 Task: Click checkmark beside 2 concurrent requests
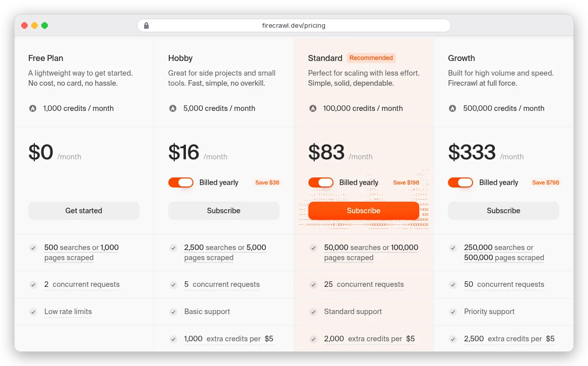[x=33, y=284]
